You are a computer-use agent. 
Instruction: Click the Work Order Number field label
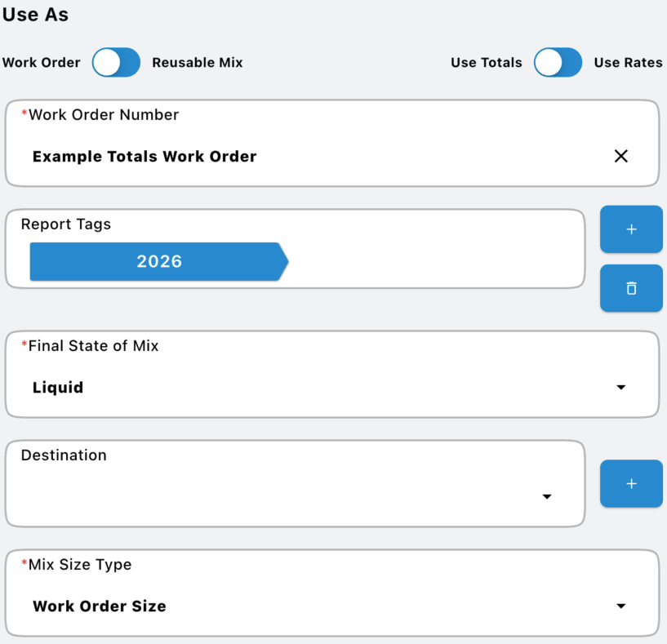pos(104,114)
